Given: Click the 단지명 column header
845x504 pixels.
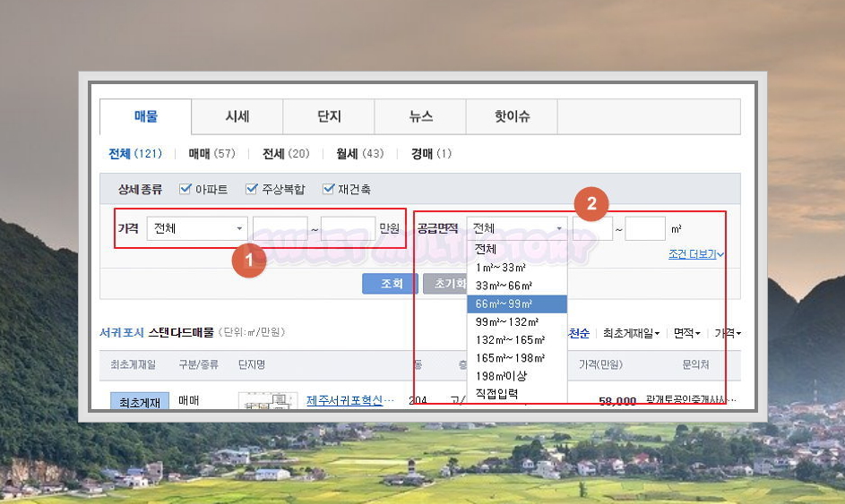Looking at the screenshot, I should click(x=252, y=365).
